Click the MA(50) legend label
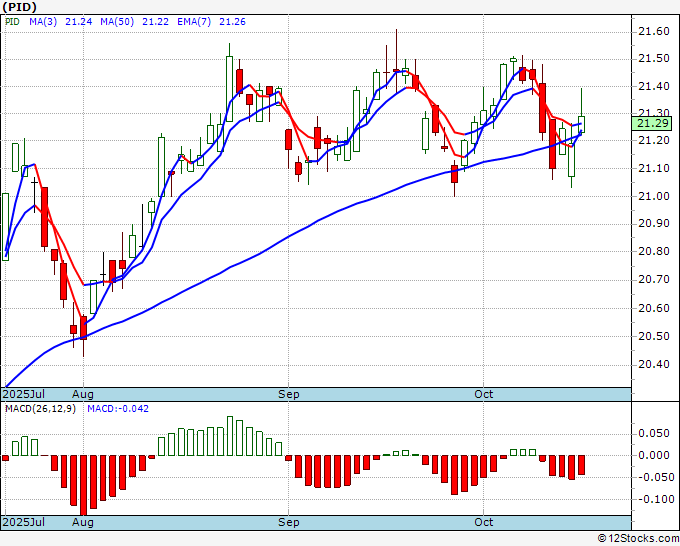Screen dimensions: 680x546 coord(117,21)
